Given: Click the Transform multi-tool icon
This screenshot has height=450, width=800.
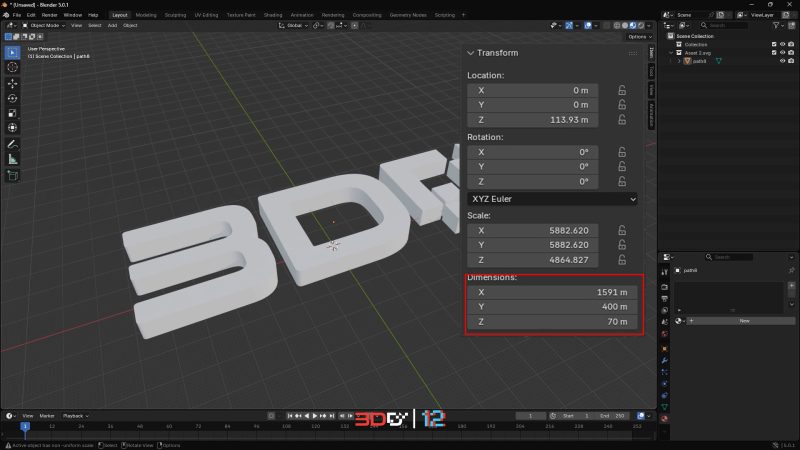Looking at the screenshot, I should [12, 128].
